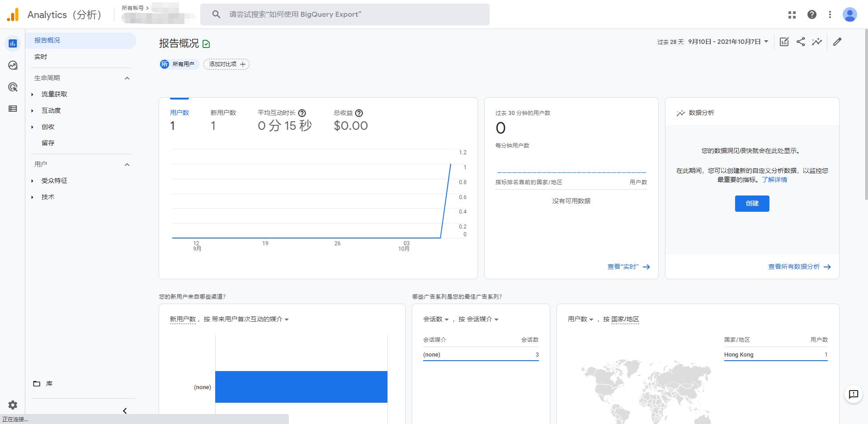Select 实时 in the sidebar
The height and width of the screenshot is (424, 868).
pyautogui.click(x=41, y=57)
